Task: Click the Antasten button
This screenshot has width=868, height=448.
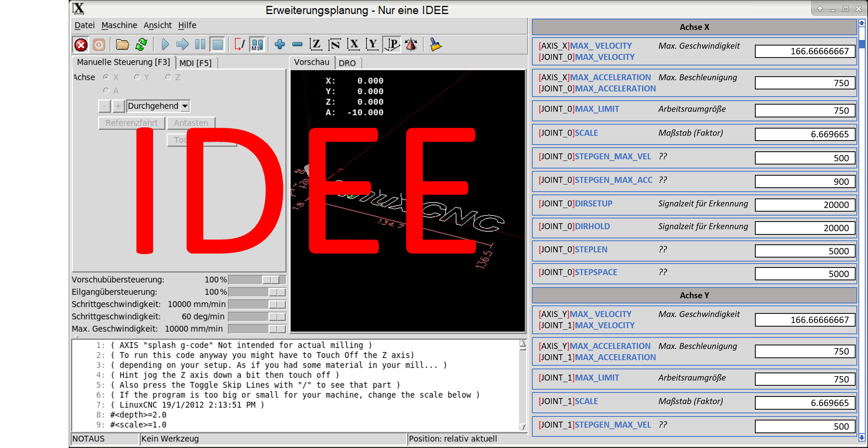Action: [191, 123]
